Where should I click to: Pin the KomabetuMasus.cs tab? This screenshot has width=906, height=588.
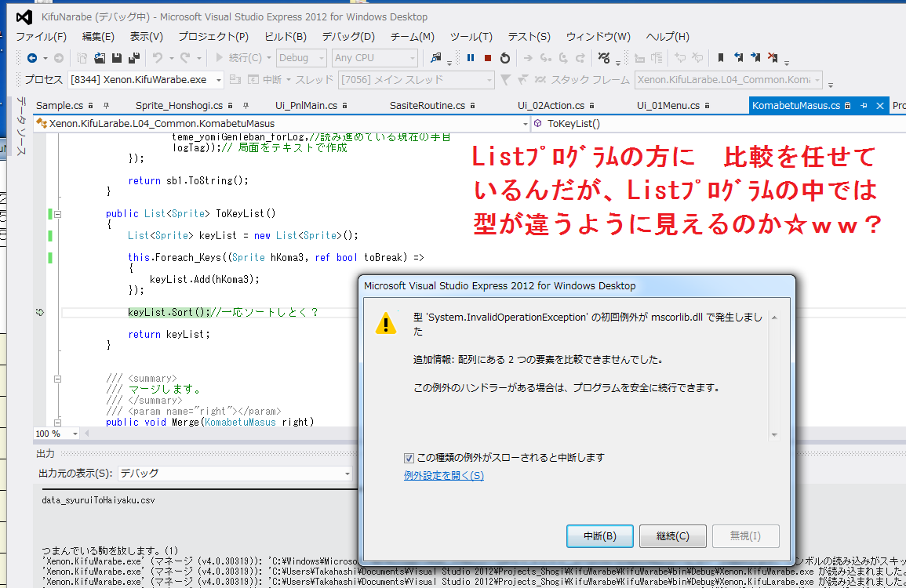[x=864, y=106]
